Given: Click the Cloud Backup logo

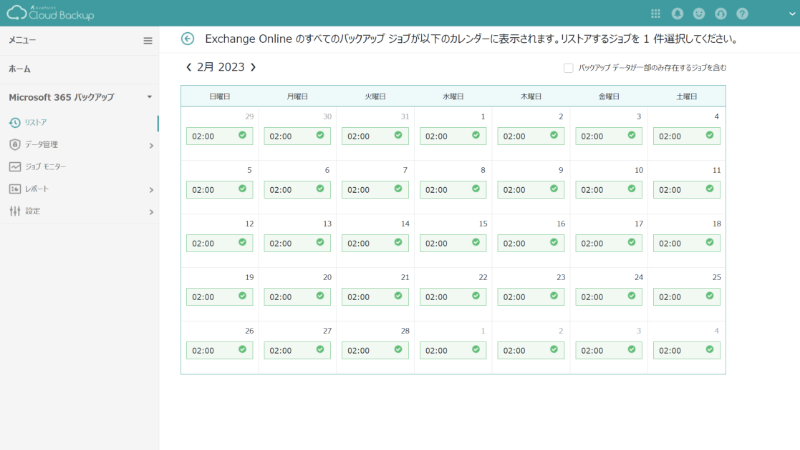Looking at the screenshot, I should pos(51,13).
